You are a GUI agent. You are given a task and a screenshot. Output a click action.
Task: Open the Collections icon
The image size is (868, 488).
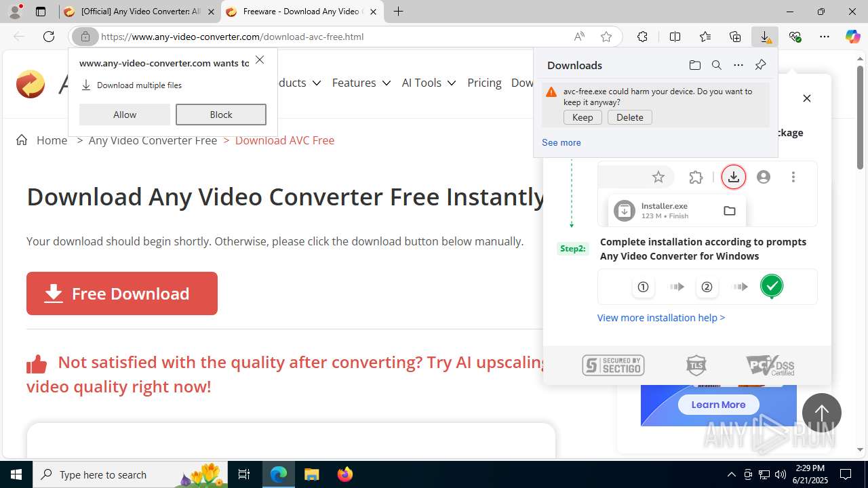tap(735, 37)
